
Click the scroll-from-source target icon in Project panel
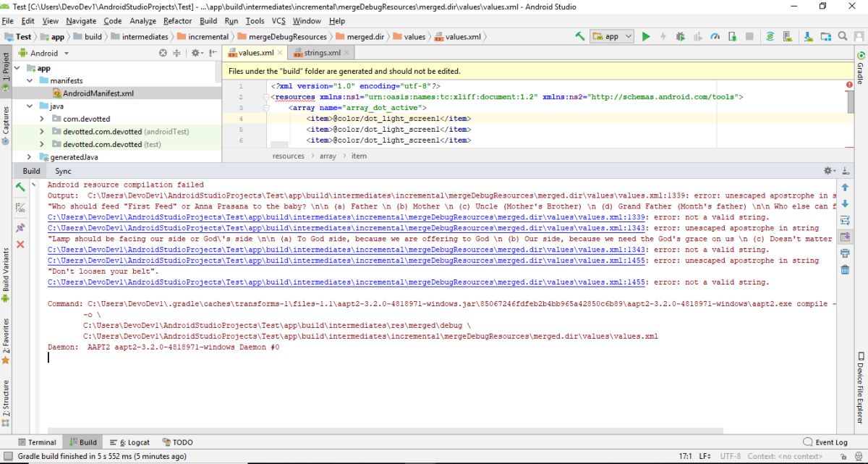(163, 53)
